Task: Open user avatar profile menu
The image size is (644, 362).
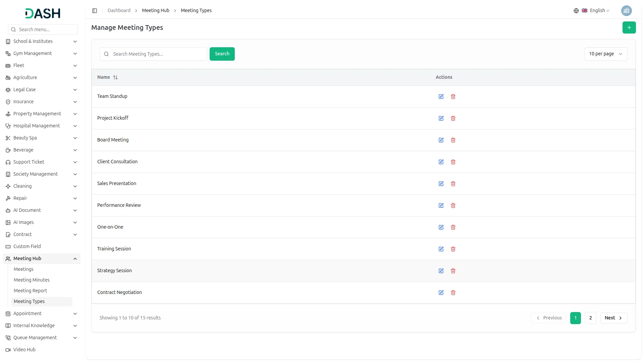Action: click(x=626, y=11)
